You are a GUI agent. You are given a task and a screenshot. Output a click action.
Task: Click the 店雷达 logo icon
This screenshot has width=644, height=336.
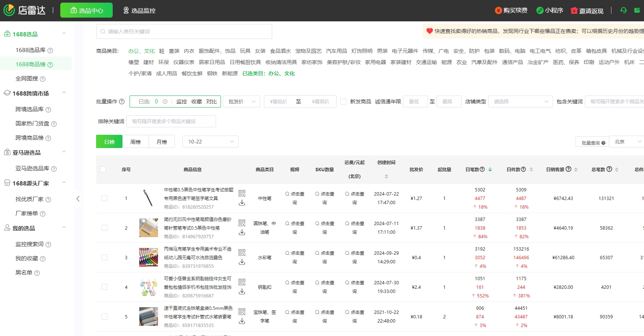9,10
